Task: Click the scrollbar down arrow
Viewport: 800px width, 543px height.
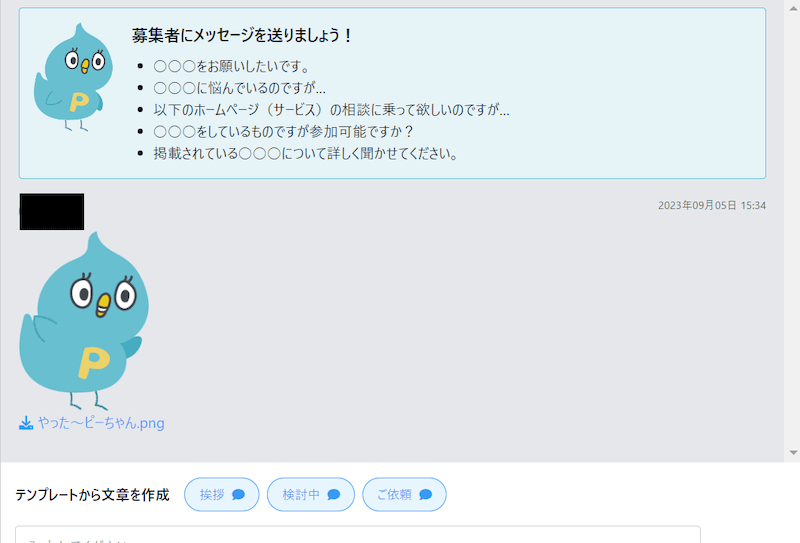Action: coord(792,452)
